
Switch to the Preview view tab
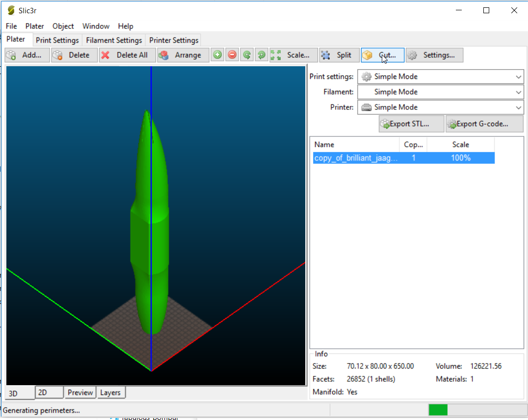(80, 393)
